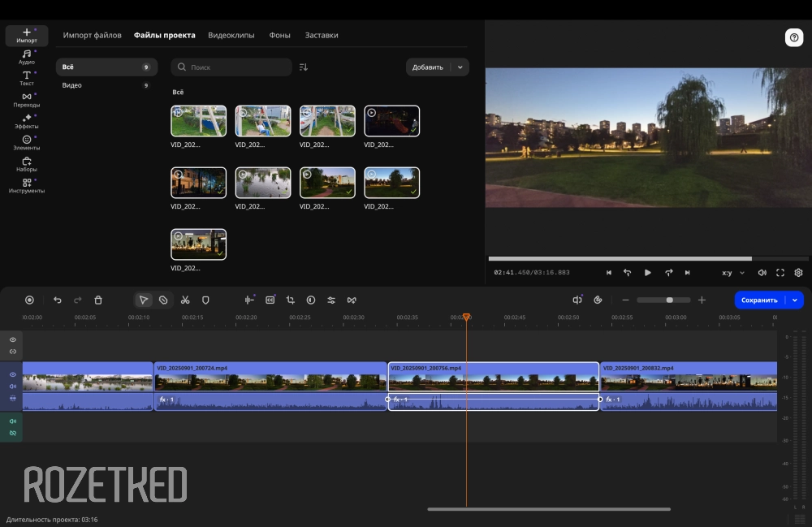Click the Сохранить button

coord(759,300)
